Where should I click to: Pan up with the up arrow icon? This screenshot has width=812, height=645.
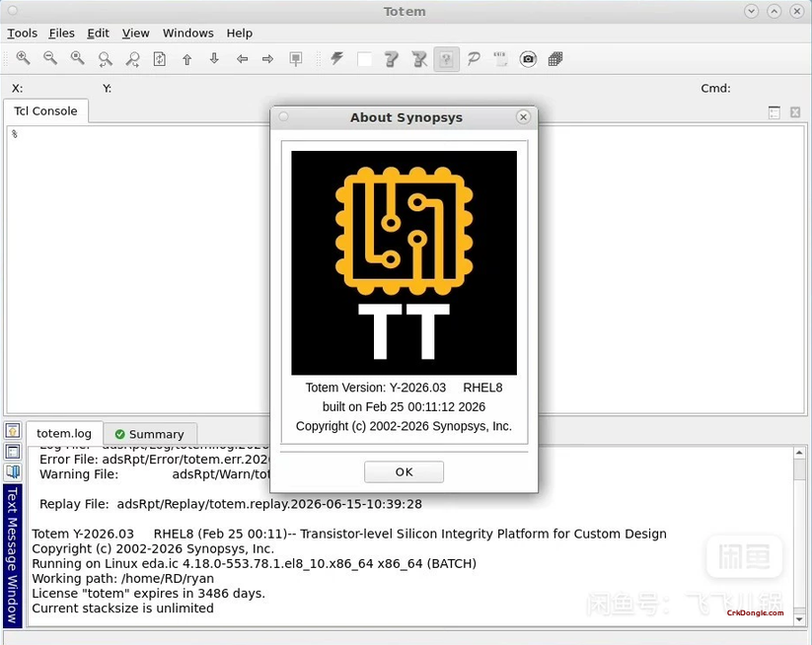point(186,59)
